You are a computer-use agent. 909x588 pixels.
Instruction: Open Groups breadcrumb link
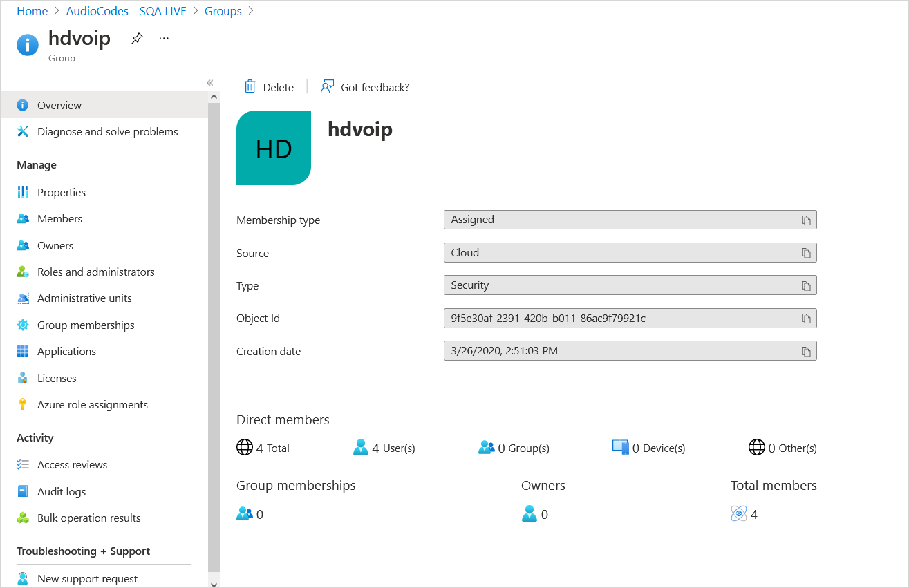pos(223,11)
